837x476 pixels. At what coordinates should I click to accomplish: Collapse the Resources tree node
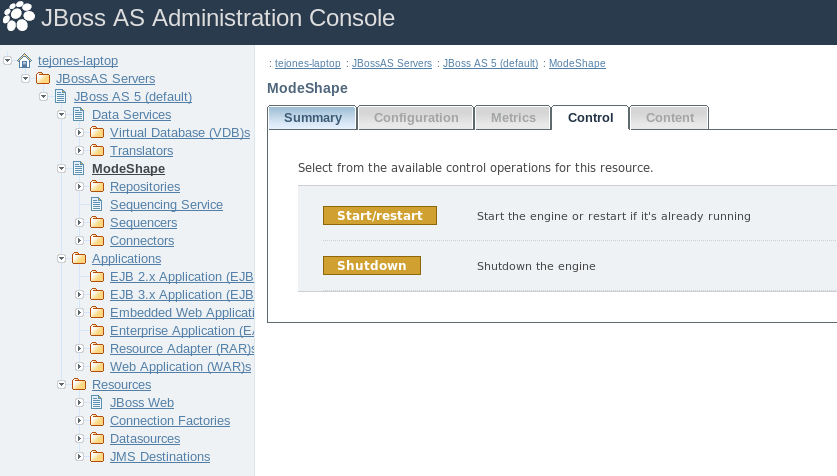click(63, 385)
